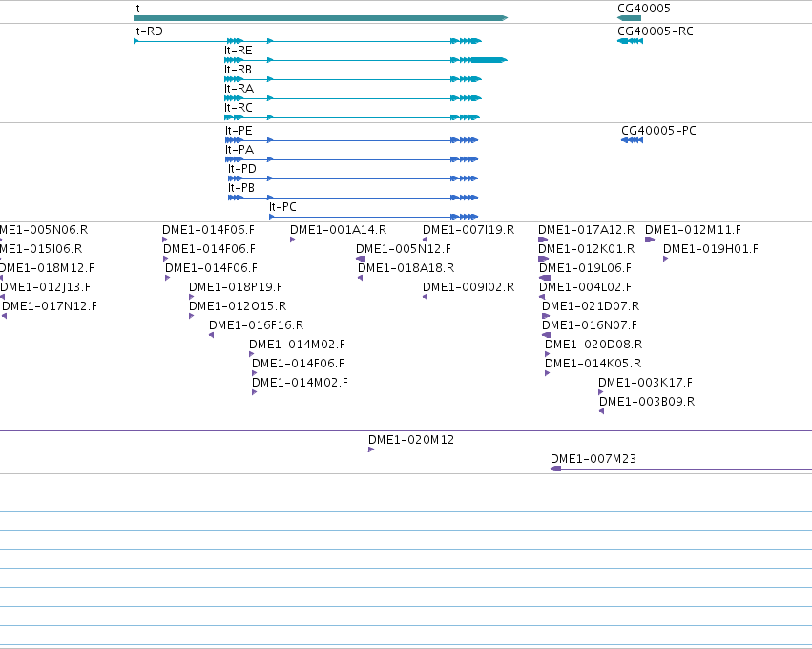
Task: Select the DME1-007M23 BAC clone
Action: 681,469
